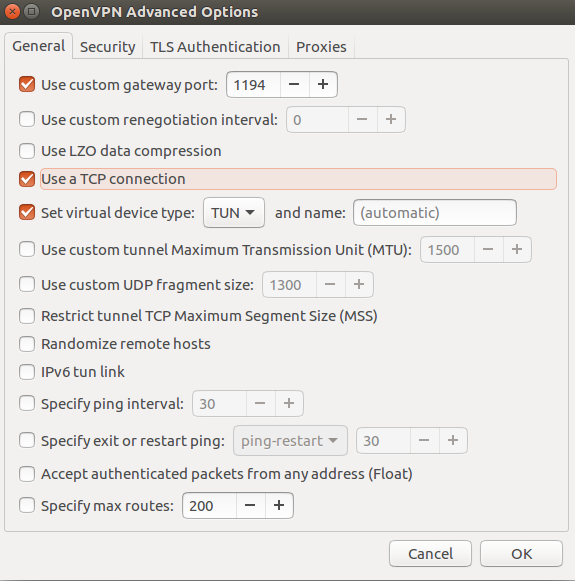The height and width of the screenshot is (581, 575).
Task: Open the ping-restart dropdown
Action: tap(290, 441)
